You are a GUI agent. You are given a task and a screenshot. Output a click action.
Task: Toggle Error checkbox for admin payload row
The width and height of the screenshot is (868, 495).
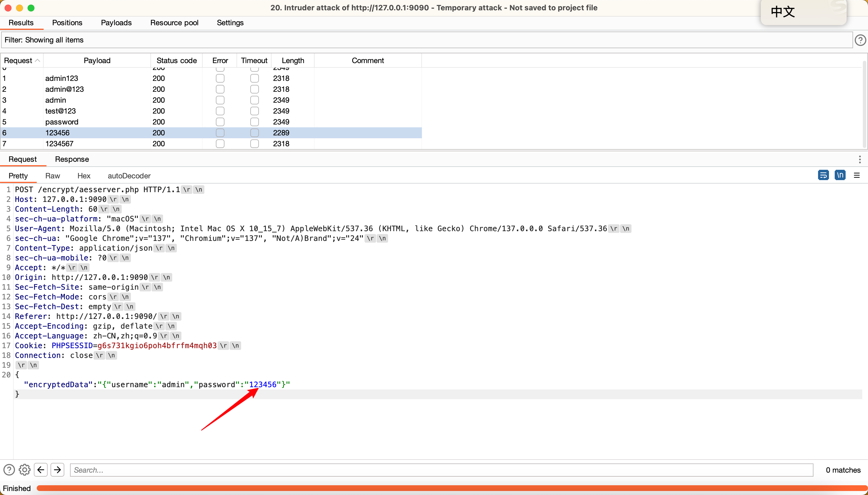220,100
